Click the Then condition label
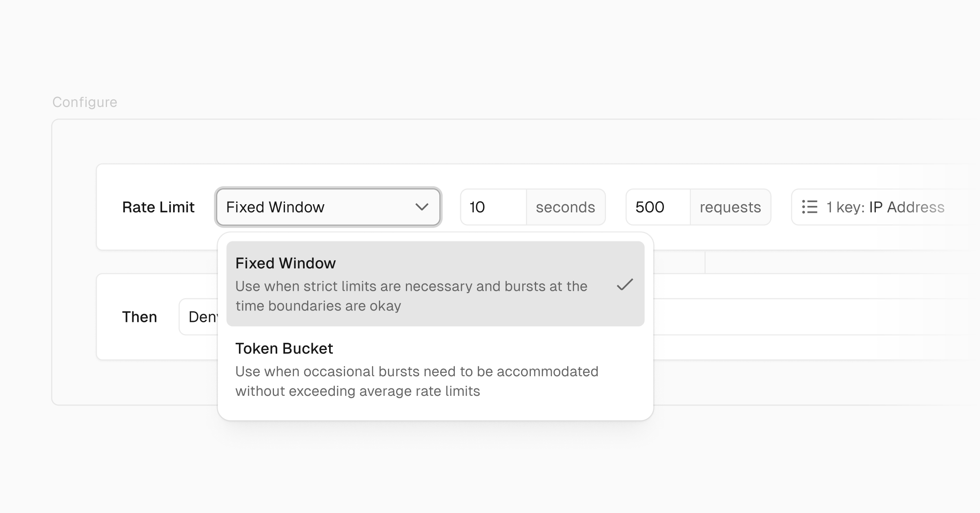Image resolution: width=980 pixels, height=513 pixels. (140, 317)
